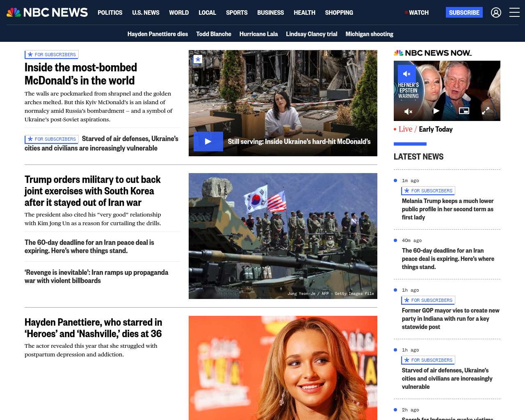Play the NBC News Now live video
Viewport: 525px width, 420px height.
[436, 111]
